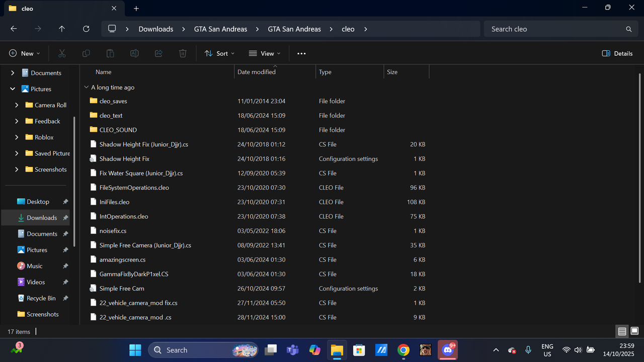Click the This PC monitor icon in address bar
The width and height of the screenshot is (644, 362).
coord(112,29)
